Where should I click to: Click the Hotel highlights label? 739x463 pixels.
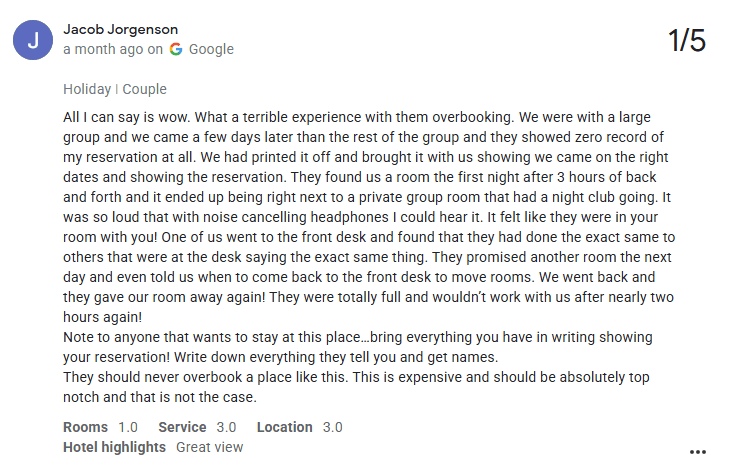point(114,447)
